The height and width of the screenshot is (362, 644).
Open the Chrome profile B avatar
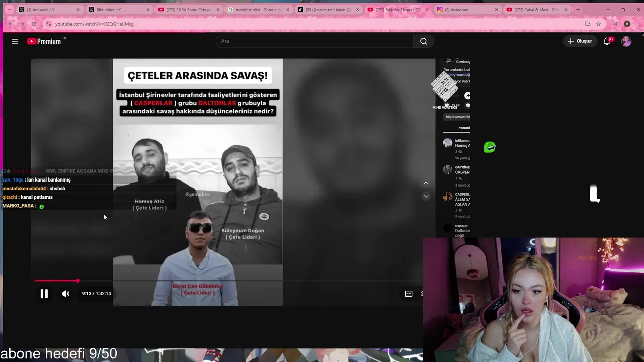[x=627, y=24]
